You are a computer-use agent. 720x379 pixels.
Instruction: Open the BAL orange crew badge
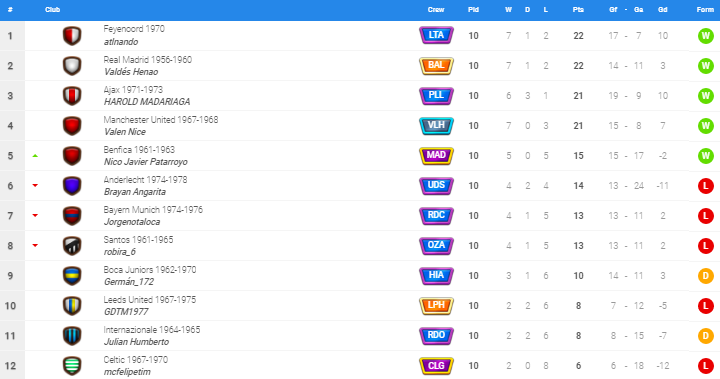pyautogui.click(x=436, y=65)
